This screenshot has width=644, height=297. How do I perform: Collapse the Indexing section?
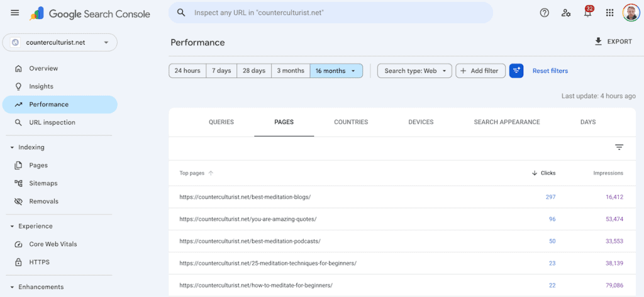coord(12,147)
